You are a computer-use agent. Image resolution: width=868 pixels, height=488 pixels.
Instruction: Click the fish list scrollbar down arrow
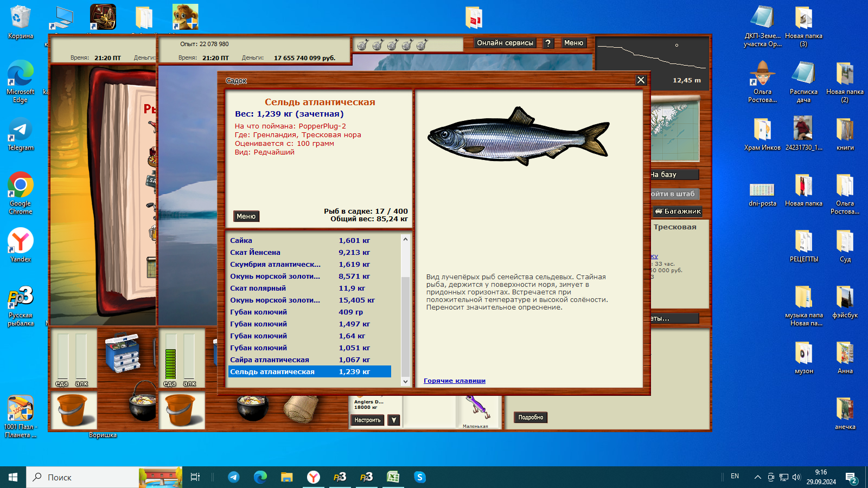coord(405,382)
